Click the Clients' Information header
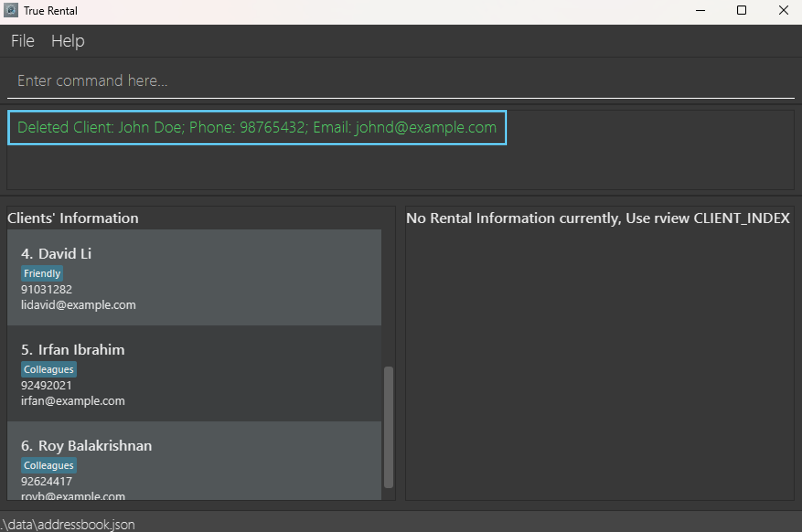This screenshot has width=802, height=532. pyautogui.click(x=73, y=218)
